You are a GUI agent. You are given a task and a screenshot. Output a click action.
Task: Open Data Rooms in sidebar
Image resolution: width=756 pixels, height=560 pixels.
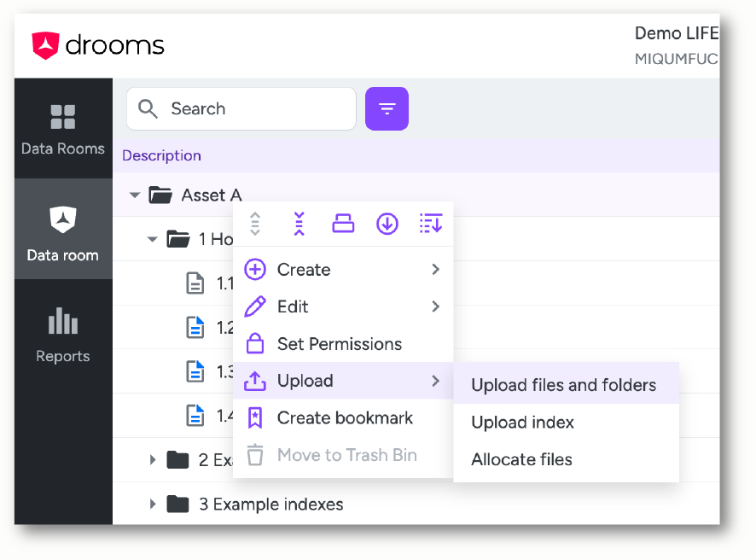point(63,129)
